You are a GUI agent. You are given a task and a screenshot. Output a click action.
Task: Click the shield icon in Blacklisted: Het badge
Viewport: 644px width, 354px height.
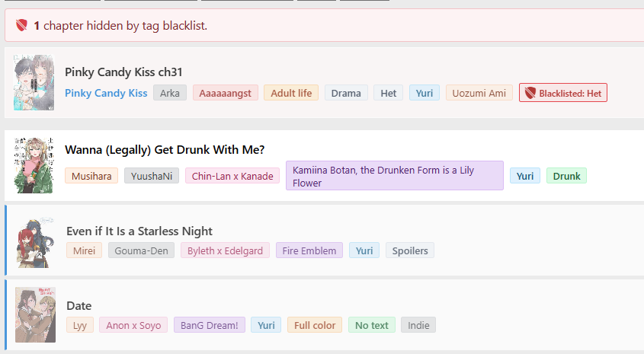[x=530, y=93]
